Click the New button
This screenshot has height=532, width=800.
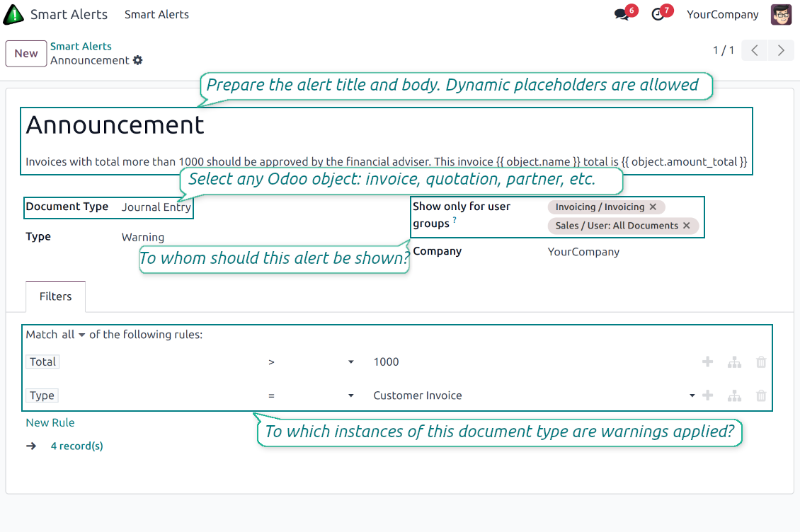(x=26, y=54)
